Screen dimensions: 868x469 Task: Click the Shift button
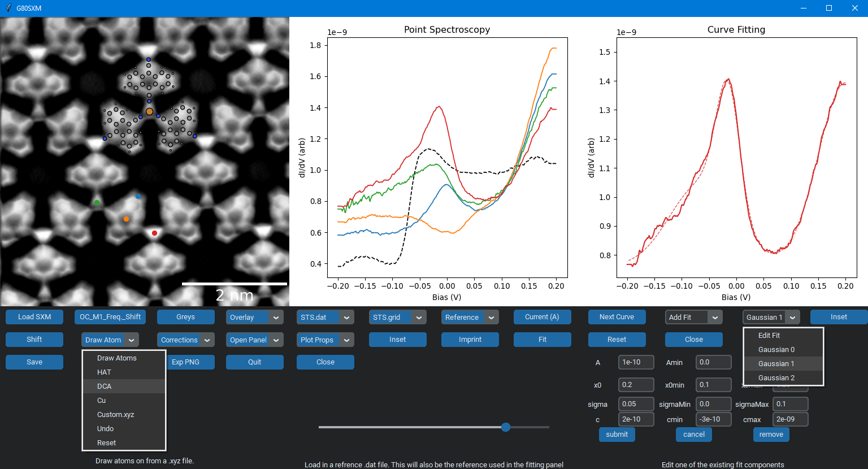[34, 340]
